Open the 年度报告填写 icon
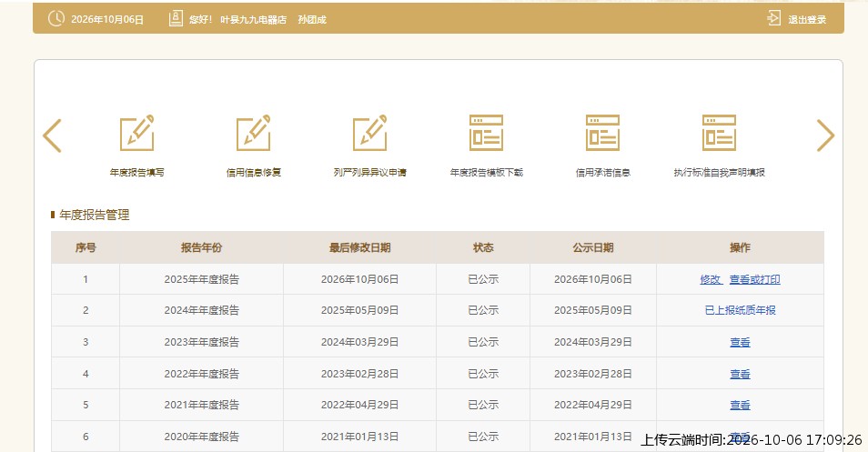This screenshot has width=868, height=452. click(x=137, y=133)
